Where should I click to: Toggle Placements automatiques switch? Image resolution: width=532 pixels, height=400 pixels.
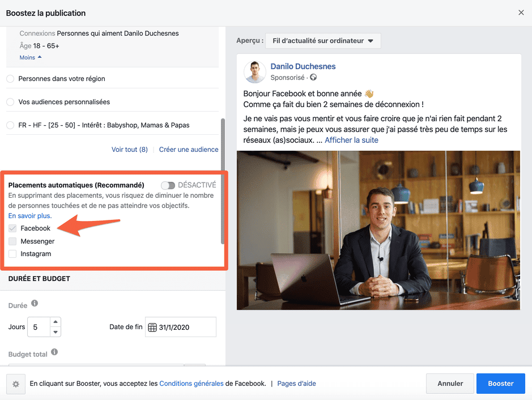[x=168, y=185]
